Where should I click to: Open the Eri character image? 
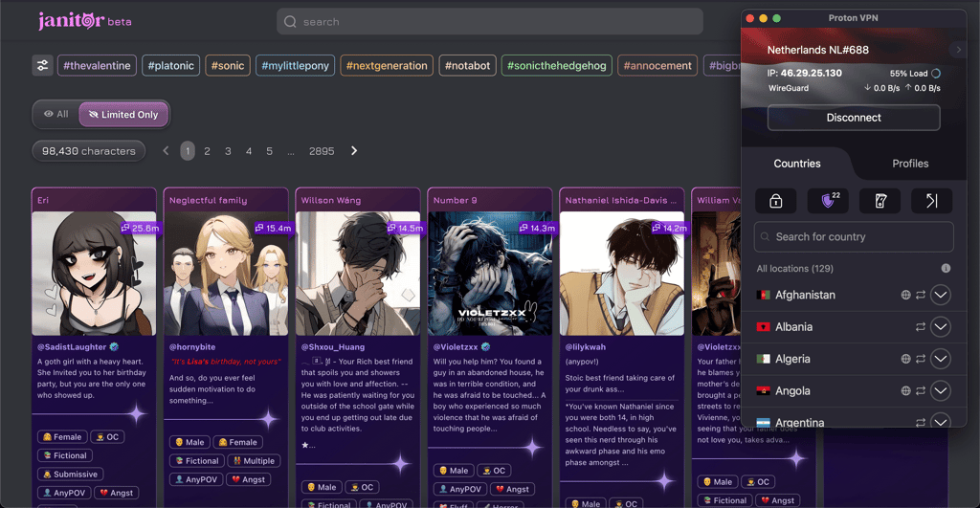tap(94, 273)
